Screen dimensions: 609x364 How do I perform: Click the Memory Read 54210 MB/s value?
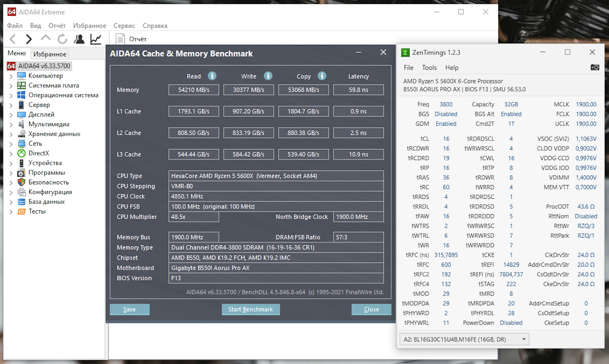[194, 90]
